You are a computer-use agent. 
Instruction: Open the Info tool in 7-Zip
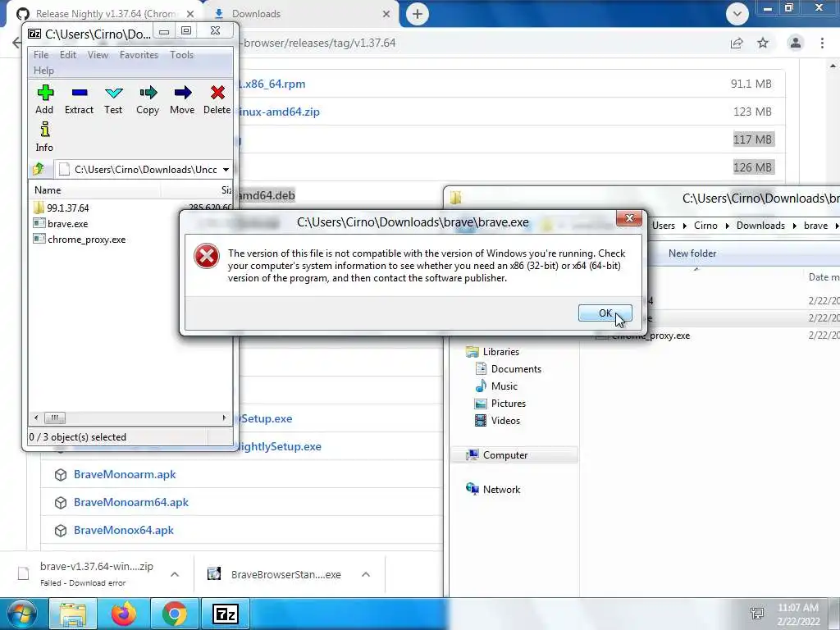tap(44, 137)
